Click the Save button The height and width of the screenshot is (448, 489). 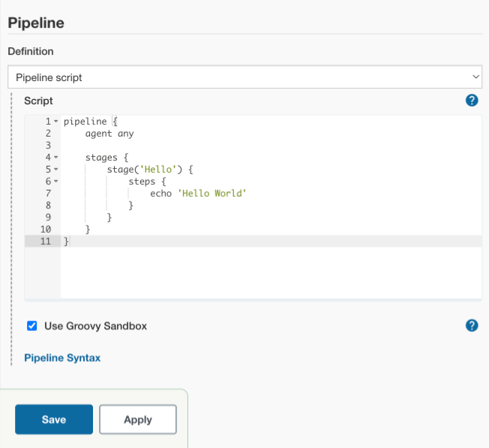tap(54, 419)
